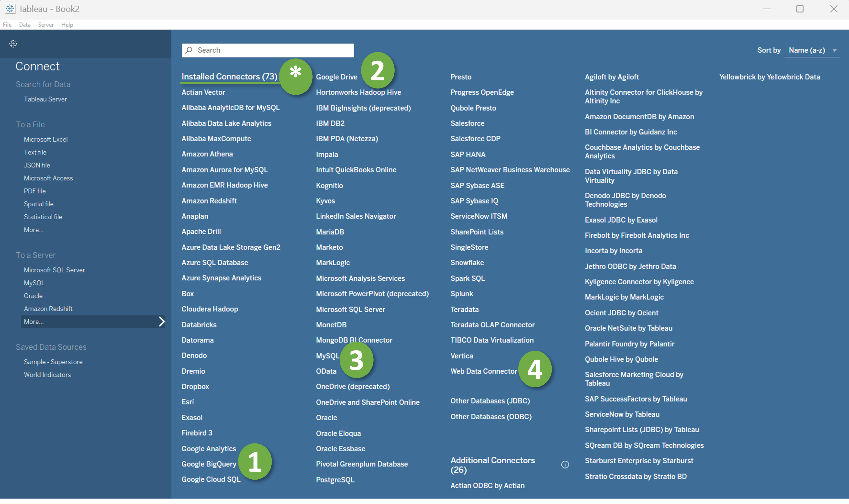
Task: Select PostgreSQL connector
Action: coord(335,480)
